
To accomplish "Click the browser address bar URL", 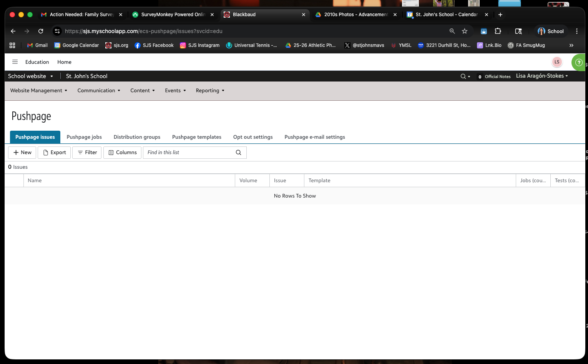I will pyautogui.click(x=144, y=31).
